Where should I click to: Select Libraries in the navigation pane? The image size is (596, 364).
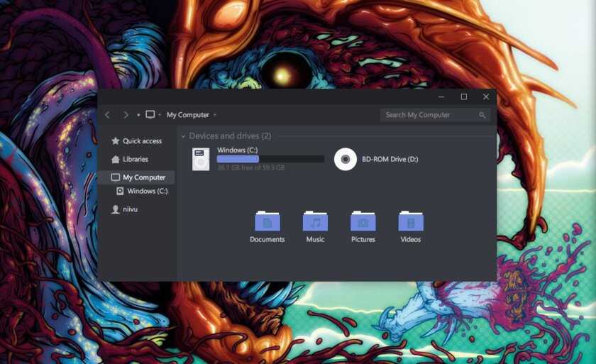point(135,160)
